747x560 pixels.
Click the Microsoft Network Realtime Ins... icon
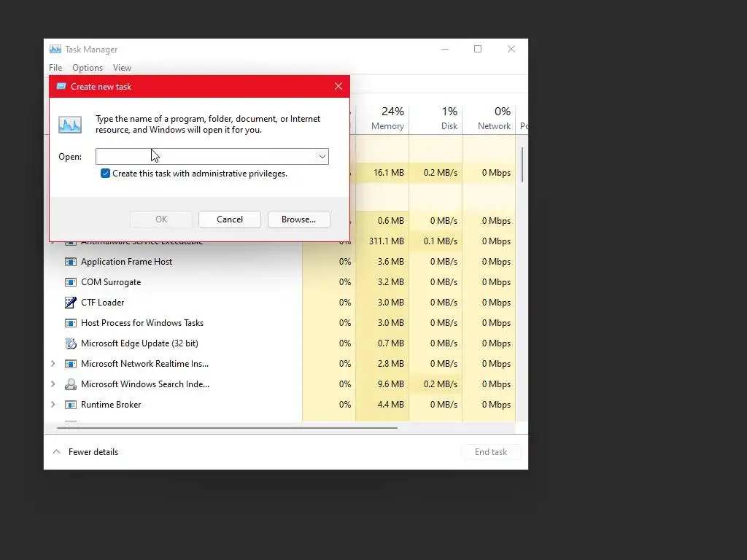(x=71, y=364)
